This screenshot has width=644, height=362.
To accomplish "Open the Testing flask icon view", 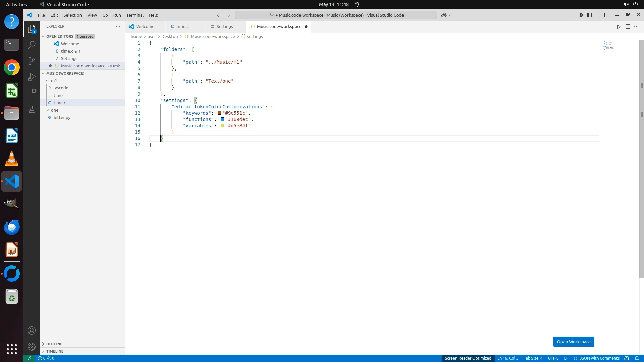I will (32, 109).
